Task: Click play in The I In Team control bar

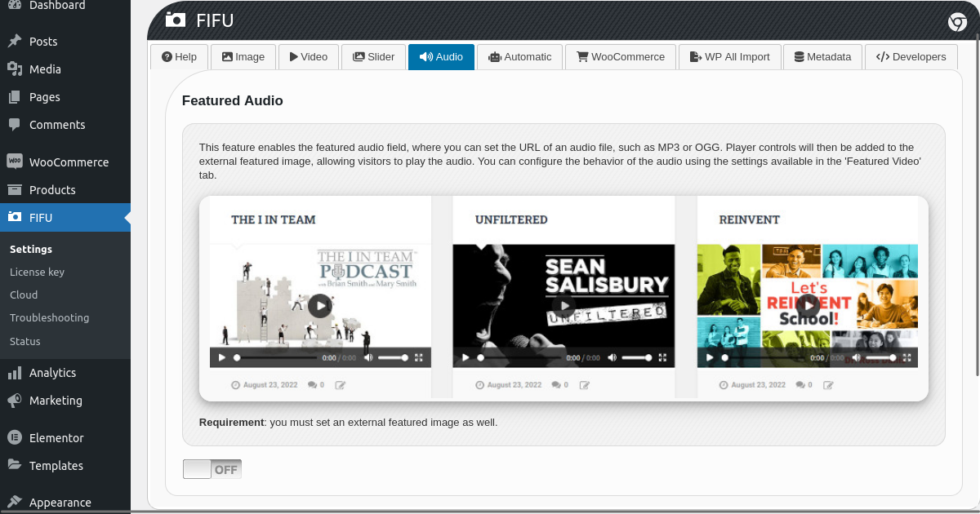Action: tap(222, 357)
